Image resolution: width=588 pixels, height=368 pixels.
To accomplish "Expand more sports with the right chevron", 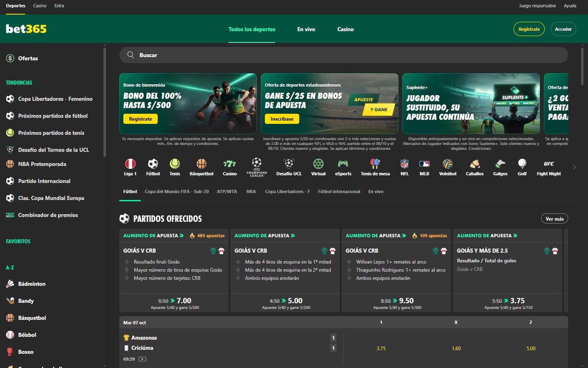I will tap(574, 166).
